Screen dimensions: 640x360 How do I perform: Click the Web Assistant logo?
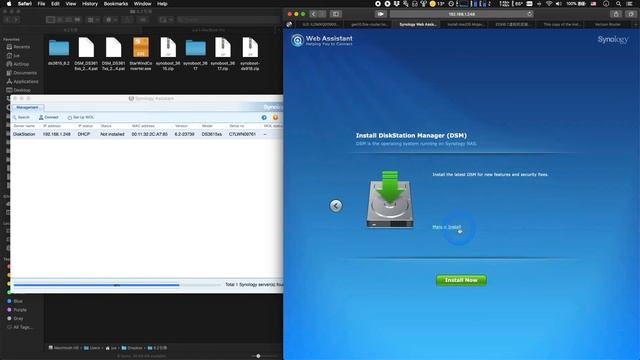pos(322,40)
